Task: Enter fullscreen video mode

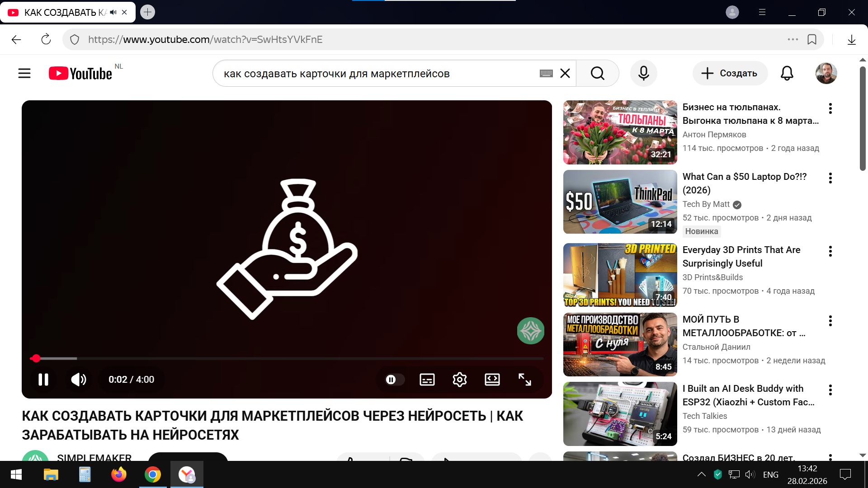Action: click(524, 380)
